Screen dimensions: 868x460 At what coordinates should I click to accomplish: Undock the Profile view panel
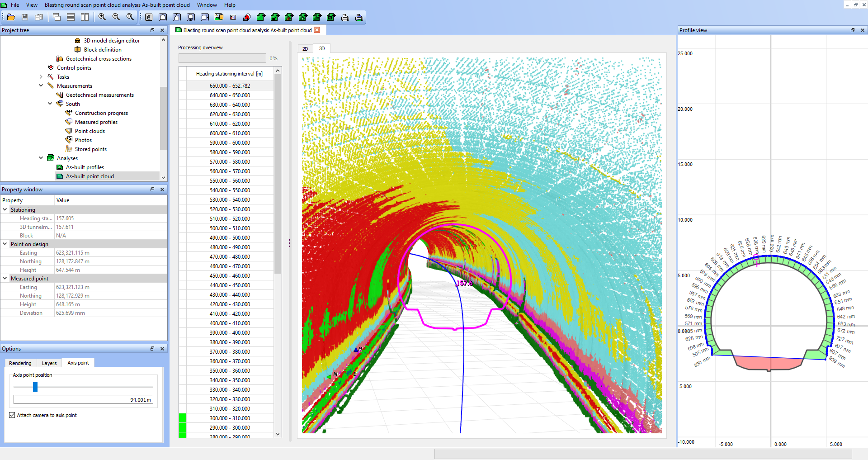click(853, 30)
